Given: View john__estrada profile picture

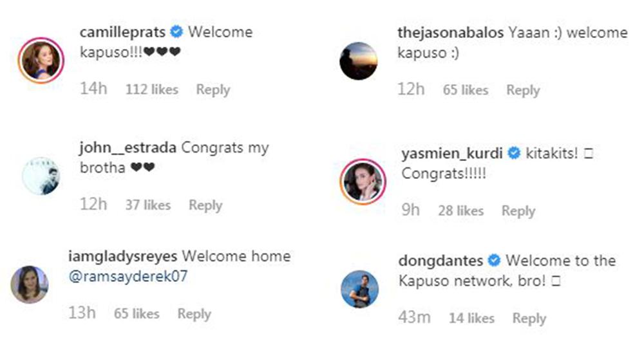Looking at the screenshot, I should (41, 175).
